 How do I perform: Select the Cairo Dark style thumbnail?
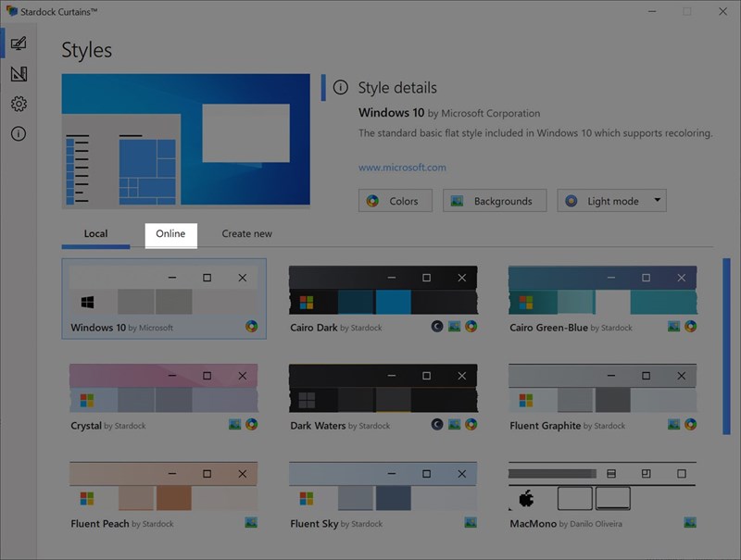(383, 290)
